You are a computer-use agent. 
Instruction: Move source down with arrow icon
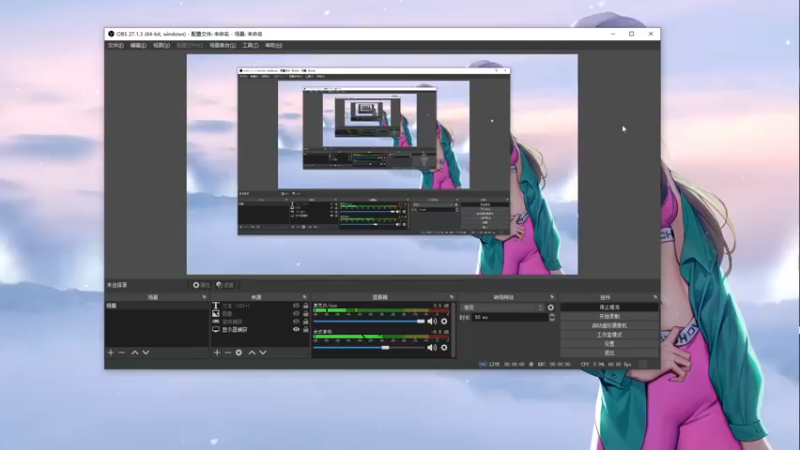[x=263, y=353]
